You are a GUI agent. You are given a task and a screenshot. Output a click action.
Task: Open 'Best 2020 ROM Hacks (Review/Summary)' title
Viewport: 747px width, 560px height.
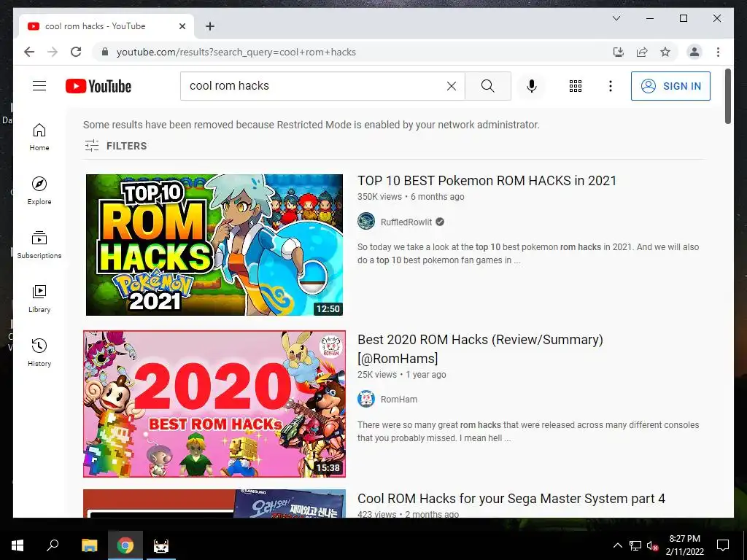(480, 349)
